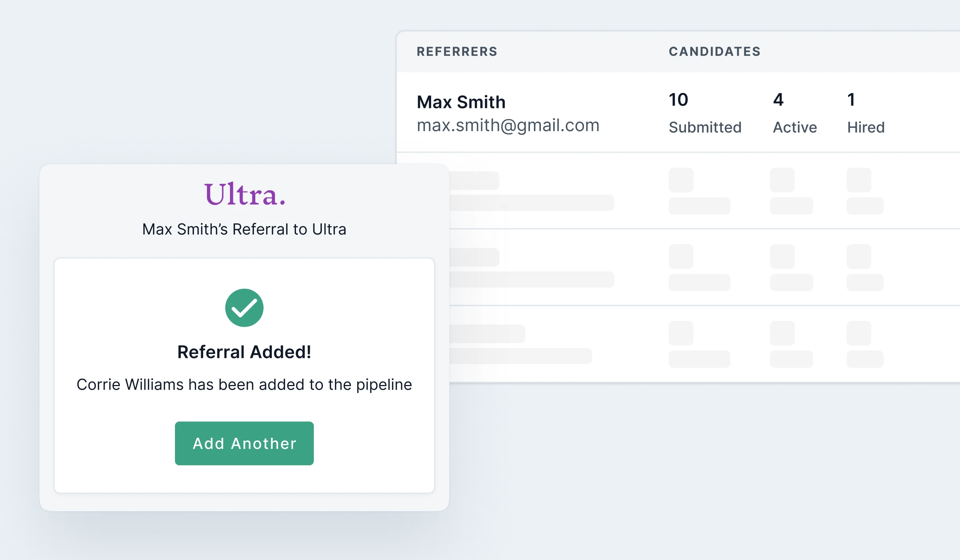960x560 pixels.
Task: Click the Active label in Max Smith's row
Action: pos(795,127)
